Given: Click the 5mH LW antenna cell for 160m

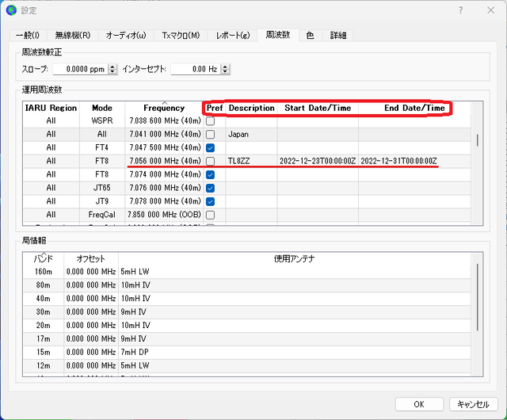Looking at the screenshot, I should pos(295,272).
